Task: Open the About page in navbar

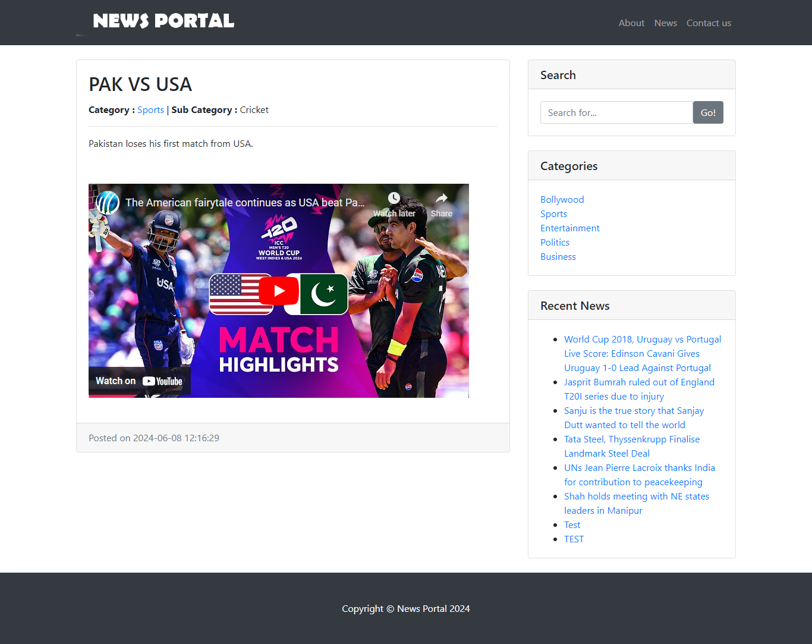Action: [631, 23]
